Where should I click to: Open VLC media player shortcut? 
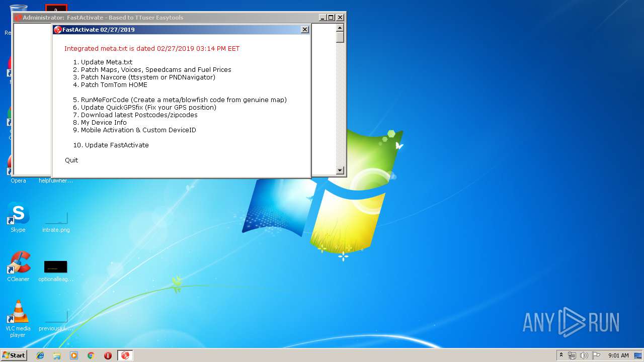[18, 319]
